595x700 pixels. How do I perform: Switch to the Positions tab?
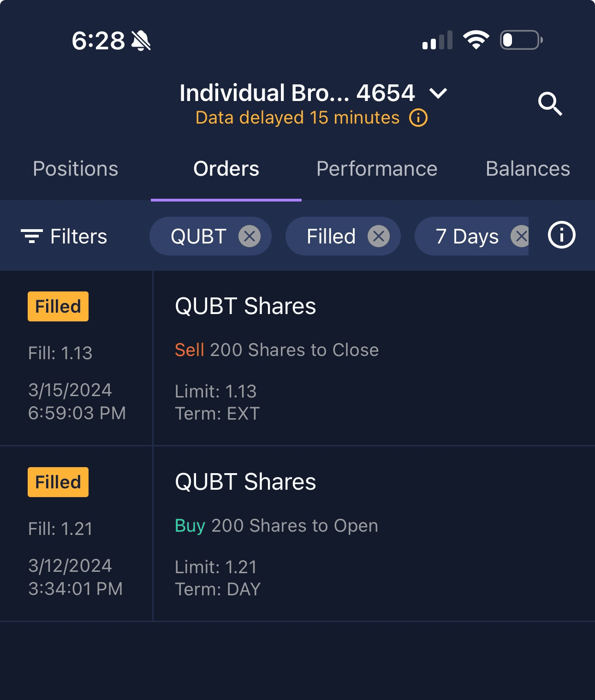pos(76,169)
